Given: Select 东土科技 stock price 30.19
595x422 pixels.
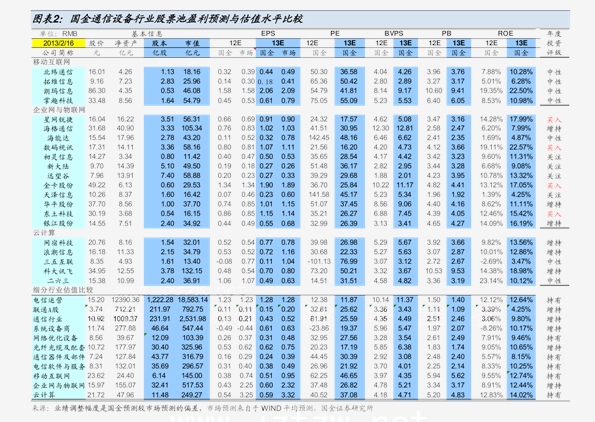Looking at the screenshot, I should point(97,214).
